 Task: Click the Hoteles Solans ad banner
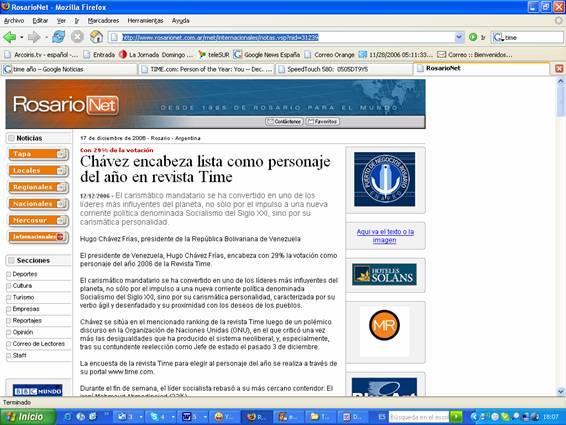pos(384,275)
